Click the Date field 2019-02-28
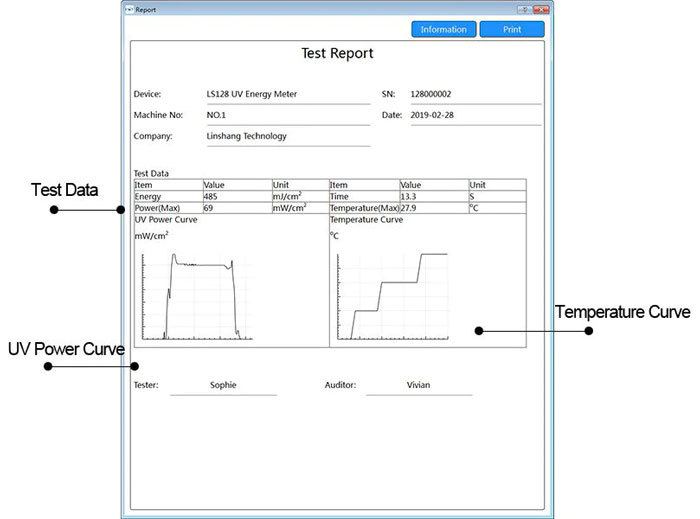 [476, 116]
